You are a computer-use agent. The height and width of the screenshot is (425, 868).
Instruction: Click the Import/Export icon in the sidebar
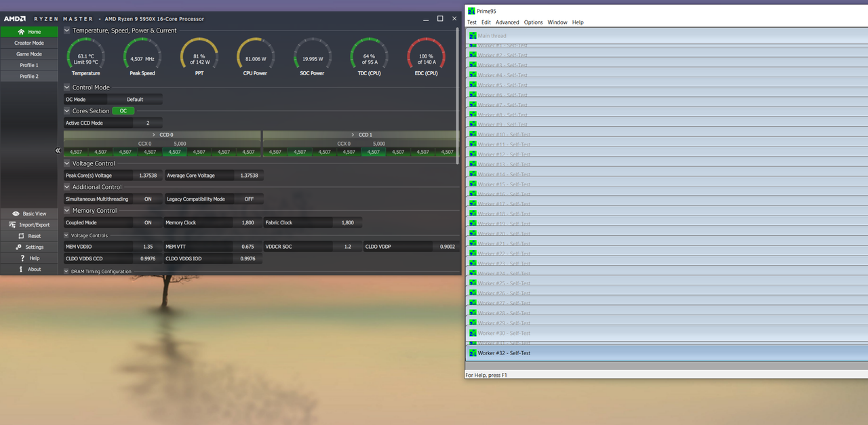[12, 224]
